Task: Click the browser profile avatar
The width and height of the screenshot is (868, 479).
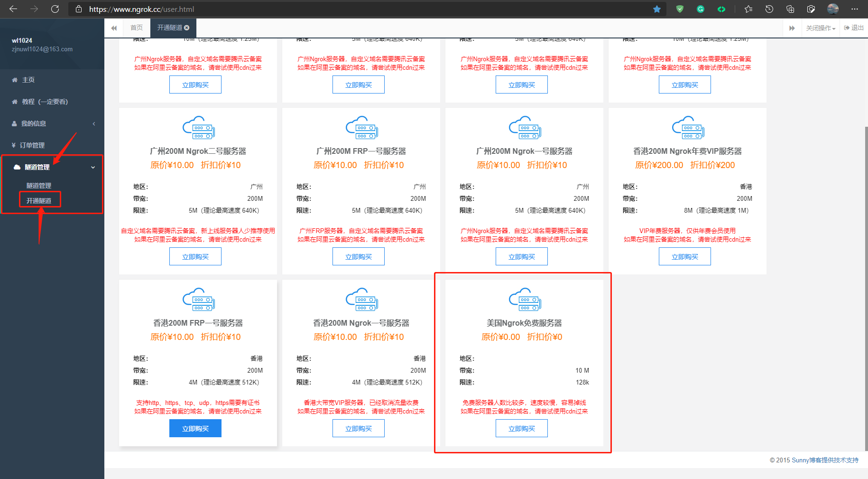Action: (833, 9)
